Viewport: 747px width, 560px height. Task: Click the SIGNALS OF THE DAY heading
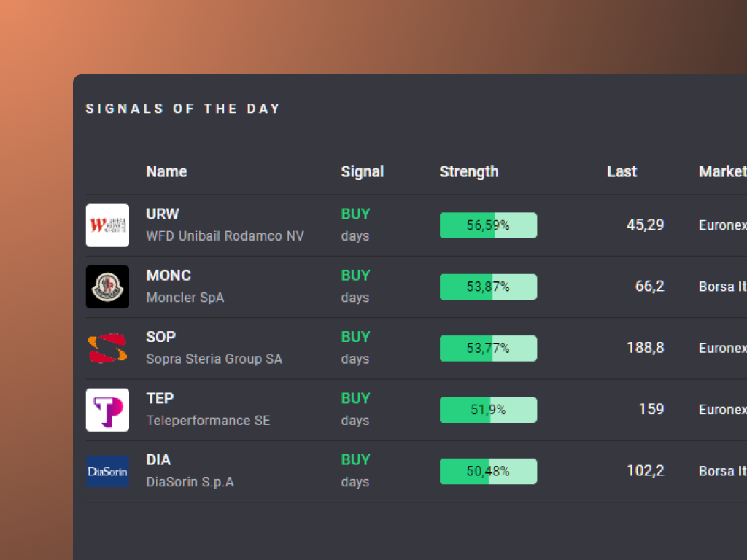(183, 108)
